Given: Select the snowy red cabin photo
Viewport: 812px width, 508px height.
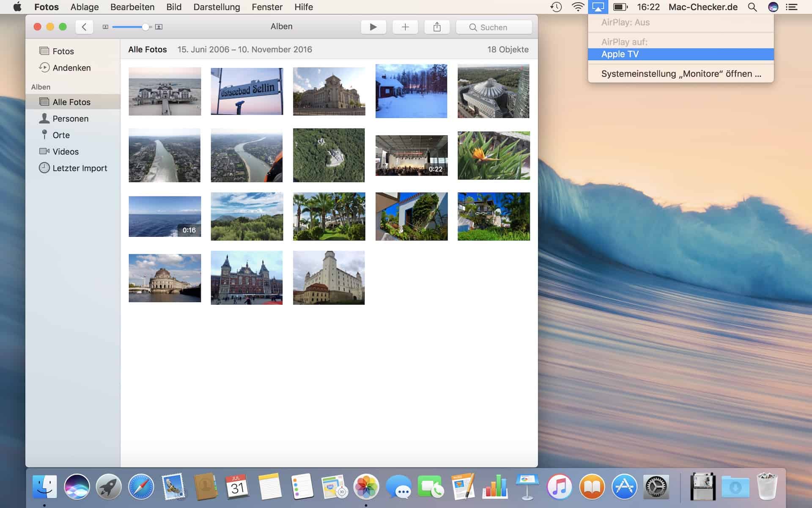Looking at the screenshot, I should 411,91.
